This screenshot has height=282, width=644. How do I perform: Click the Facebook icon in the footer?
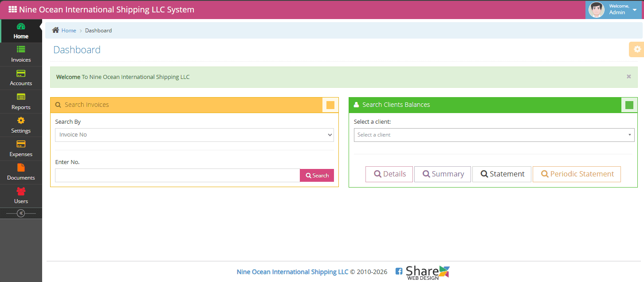point(399,271)
